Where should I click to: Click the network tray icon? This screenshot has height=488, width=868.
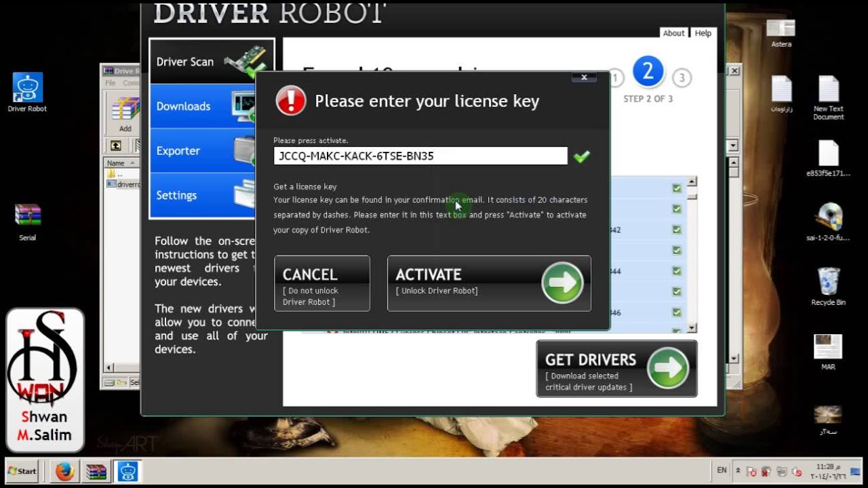[x=782, y=471]
